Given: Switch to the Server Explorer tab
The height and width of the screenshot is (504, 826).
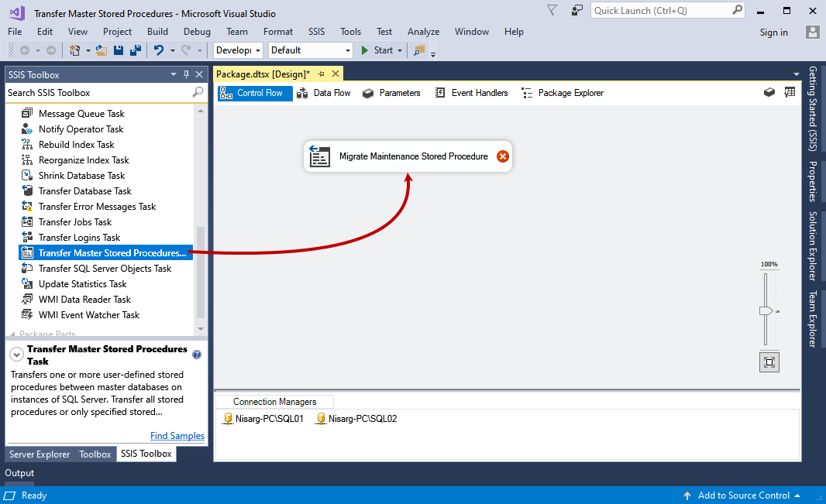Looking at the screenshot, I should (40, 454).
